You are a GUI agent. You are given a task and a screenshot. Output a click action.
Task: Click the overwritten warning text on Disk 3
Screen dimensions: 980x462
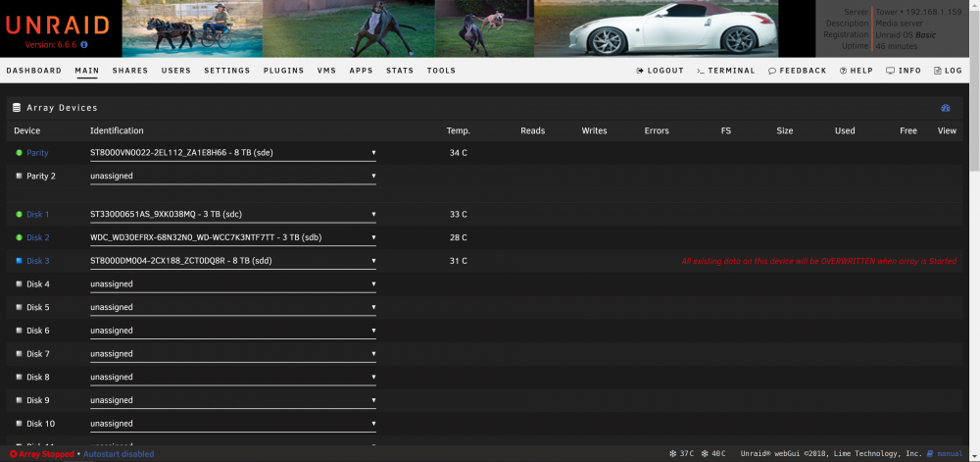tap(818, 261)
